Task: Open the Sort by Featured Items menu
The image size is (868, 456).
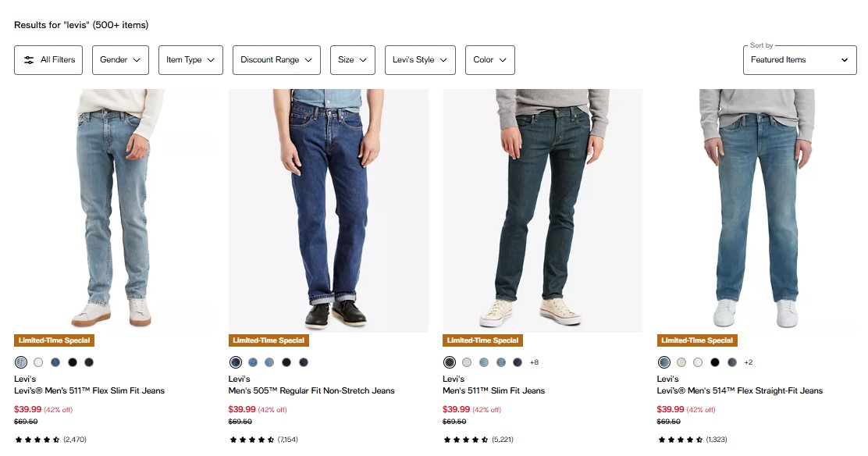Action: 799,60
